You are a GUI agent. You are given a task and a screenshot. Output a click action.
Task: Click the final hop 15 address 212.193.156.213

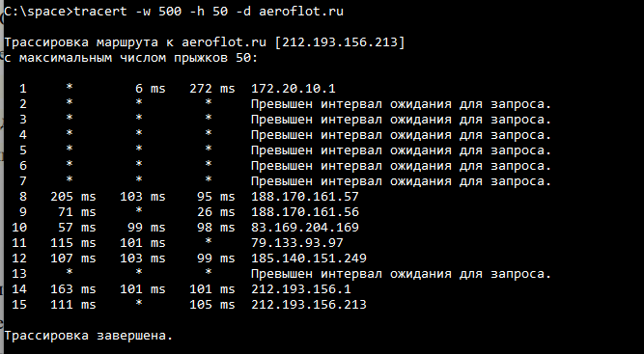(x=309, y=305)
